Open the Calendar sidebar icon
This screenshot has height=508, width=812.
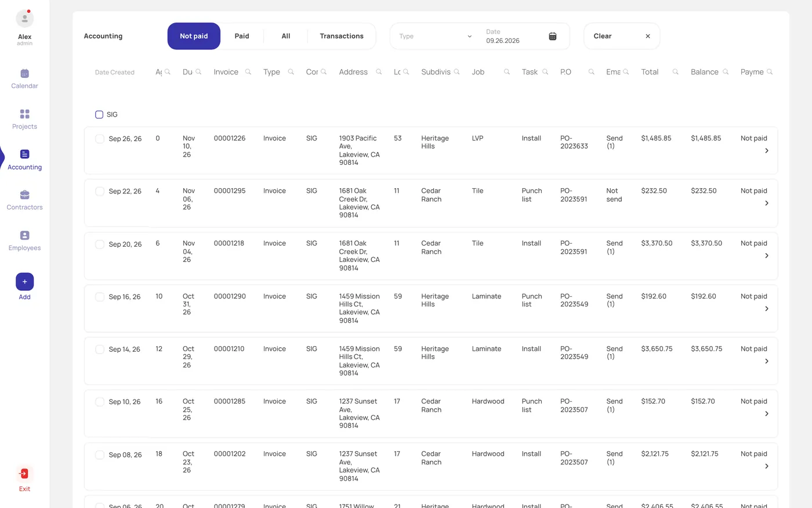24,74
